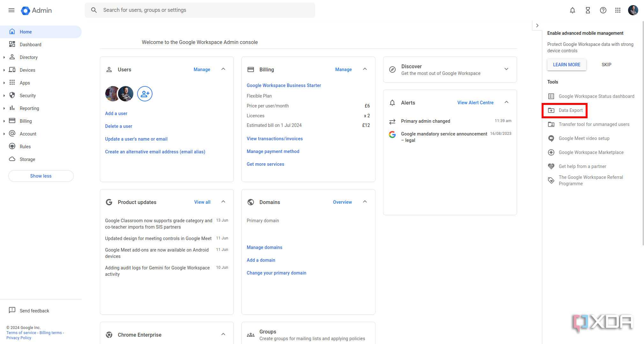Click the Billing card header icon

[x=251, y=70]
